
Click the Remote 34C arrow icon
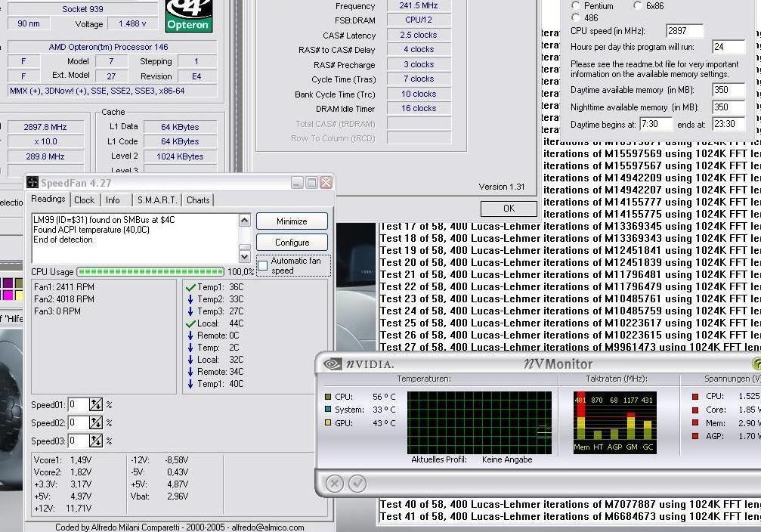point(190,372)
